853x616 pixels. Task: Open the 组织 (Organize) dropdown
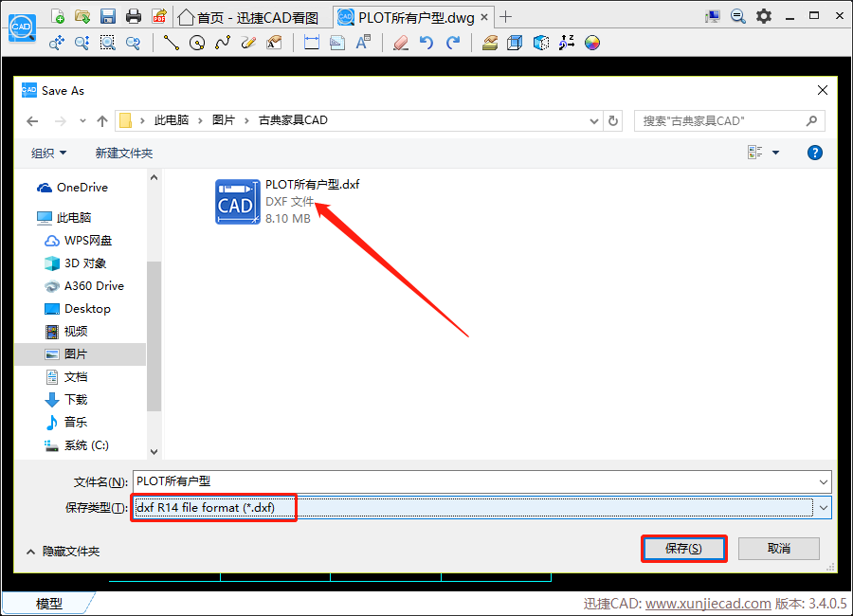click(x=43, y=153)
